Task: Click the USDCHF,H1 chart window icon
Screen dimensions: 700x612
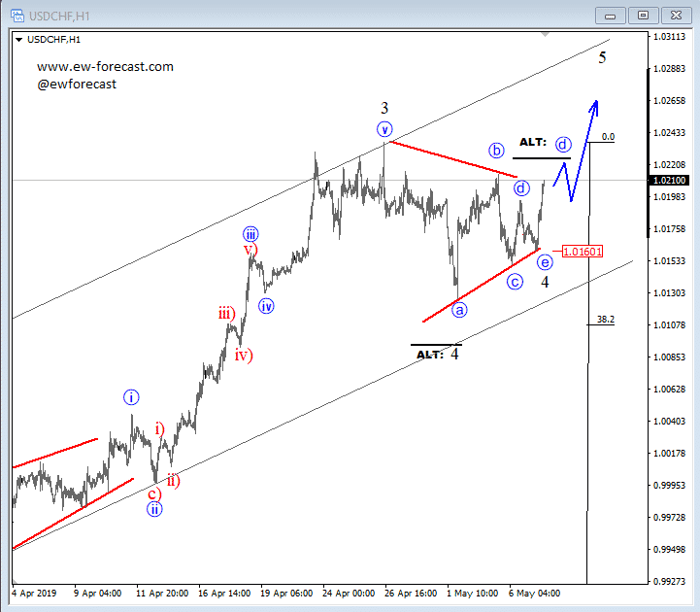Action: pyautogui.click(x=17, y=16)
